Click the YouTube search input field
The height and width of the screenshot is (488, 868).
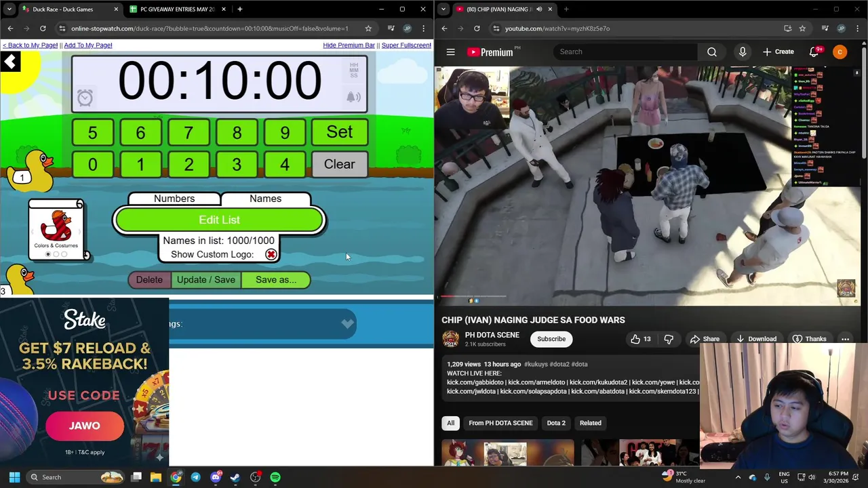pos(625,52)
